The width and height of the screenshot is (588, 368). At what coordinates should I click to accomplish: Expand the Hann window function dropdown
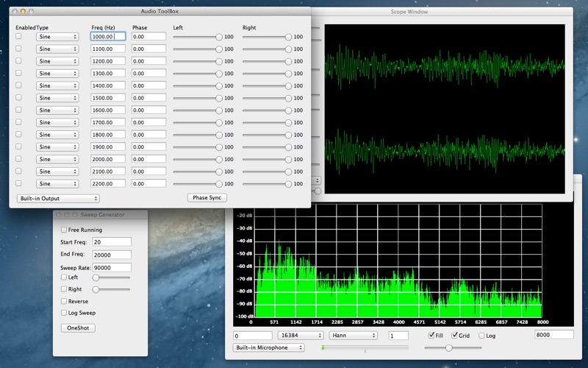click(x=353, y=336)
